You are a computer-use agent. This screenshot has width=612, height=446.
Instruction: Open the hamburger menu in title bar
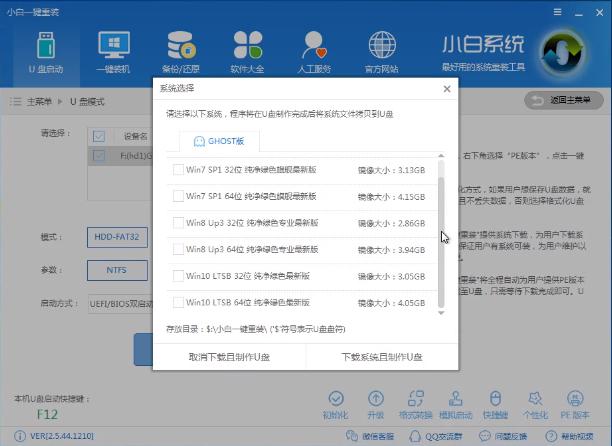tap(557, 12)
